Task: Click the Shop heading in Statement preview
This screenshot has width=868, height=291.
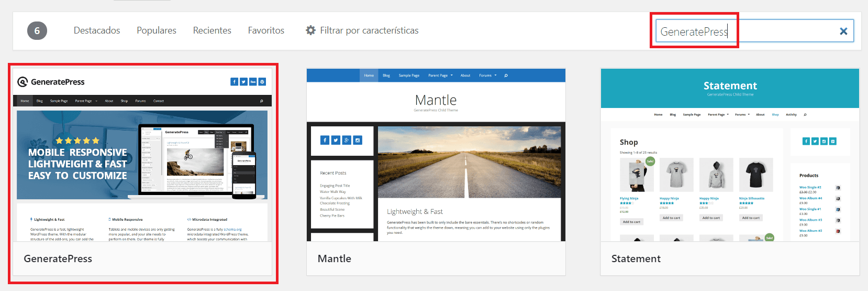Action: click(629, 142)
